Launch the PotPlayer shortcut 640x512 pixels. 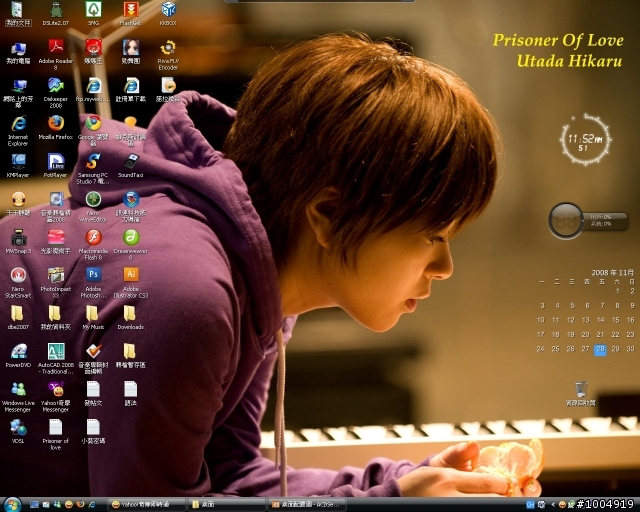tap(56, 165)
